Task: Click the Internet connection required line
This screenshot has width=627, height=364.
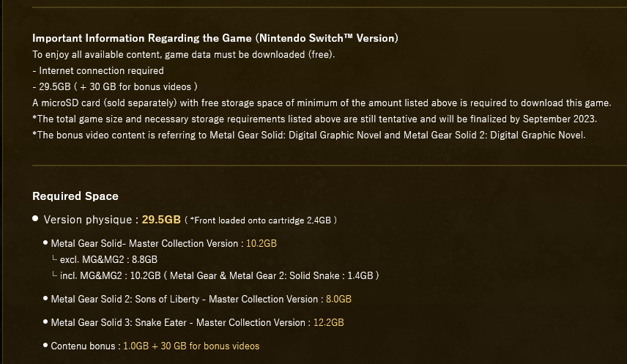Action: pyautogui.click(x=98, y=71)
